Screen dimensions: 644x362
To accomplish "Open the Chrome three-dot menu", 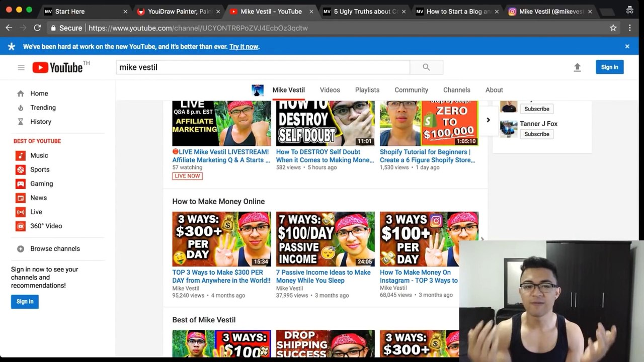I will click(629, 28).
